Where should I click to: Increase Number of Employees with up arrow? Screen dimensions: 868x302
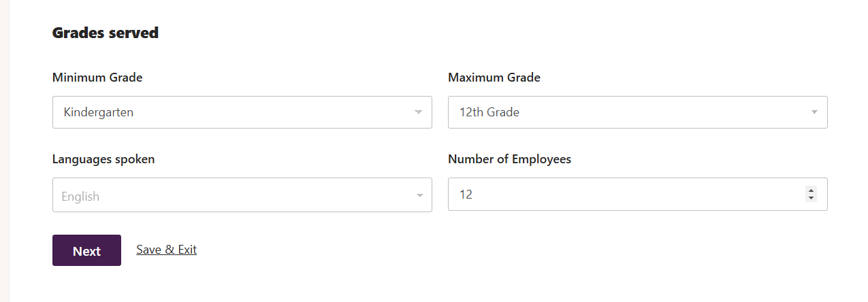pyautogui.click(x=811, y=190)
